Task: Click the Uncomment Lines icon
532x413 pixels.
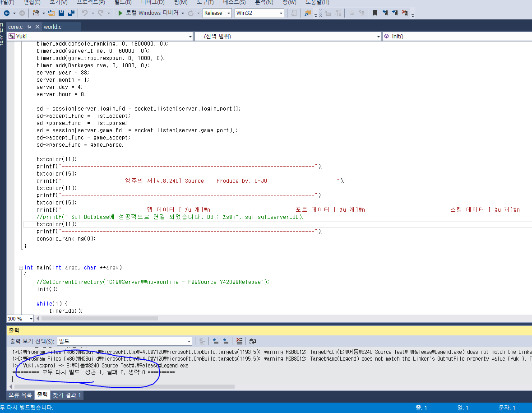Action: [362, 13]
